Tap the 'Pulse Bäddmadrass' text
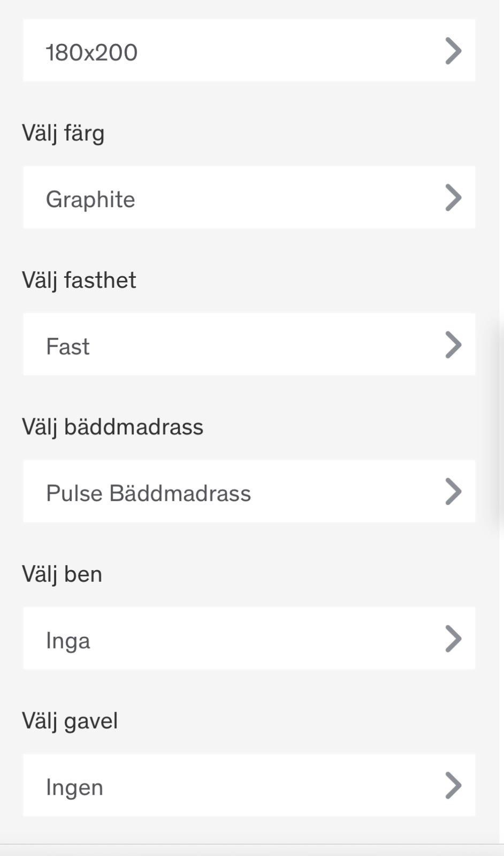Screen dimensions: 504x856 [x=148, y=493]
